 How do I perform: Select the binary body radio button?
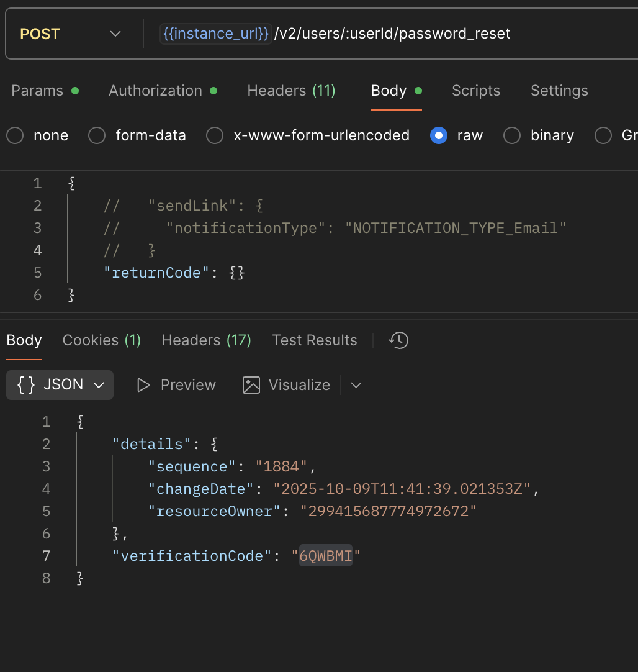[x=512, y=135]
